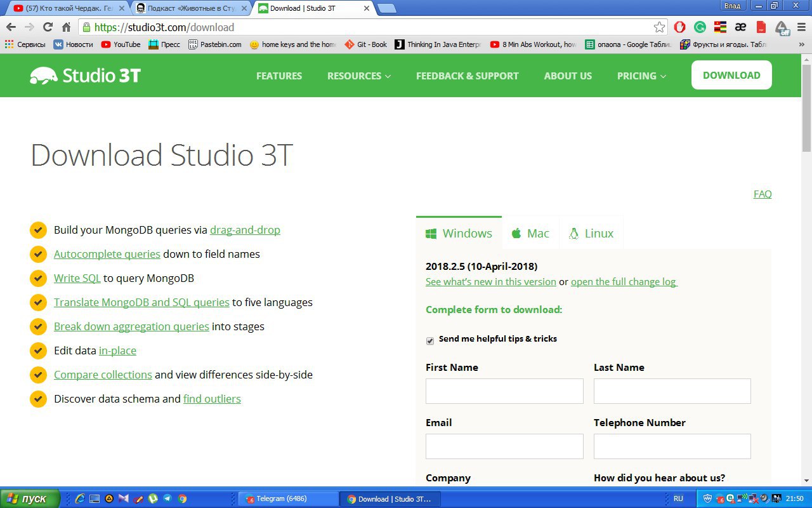812x508 pixels.
Task: Launch Chrome from quick launch
Action: coord(182,499)
